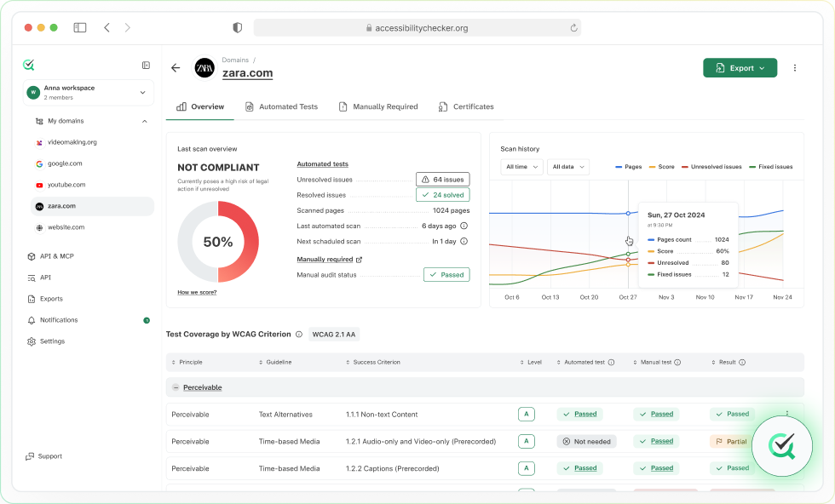Click the 64 issues button

pyautogui.click(x=442, y=180)
